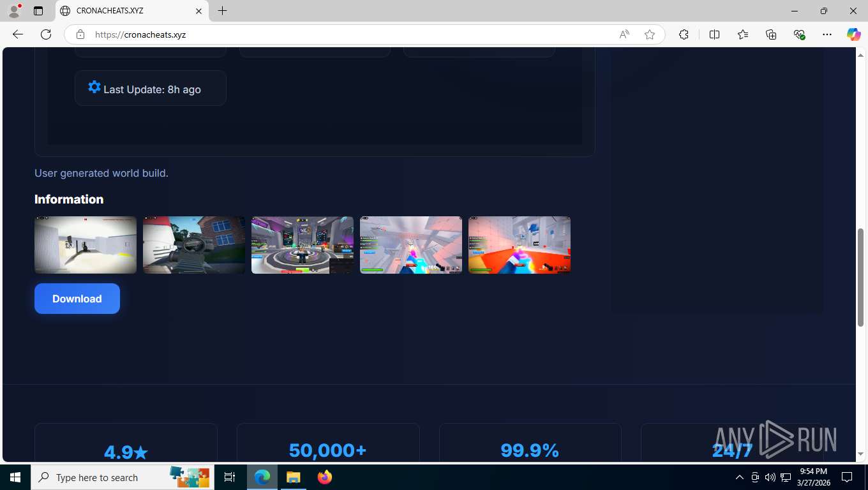Open Extensions puzzle icon
The height and width of the screenshot is (490, 868).
[684, 34]
